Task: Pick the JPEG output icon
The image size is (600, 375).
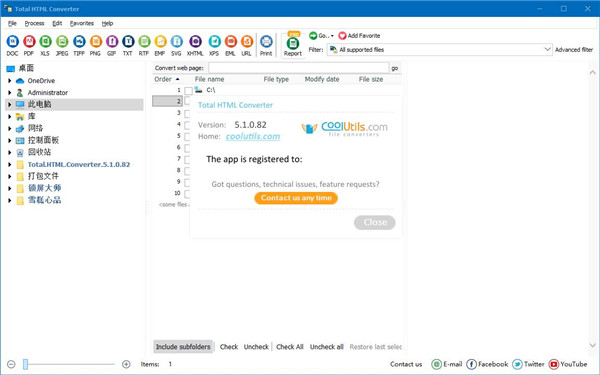Action: [x=62, y=41]
